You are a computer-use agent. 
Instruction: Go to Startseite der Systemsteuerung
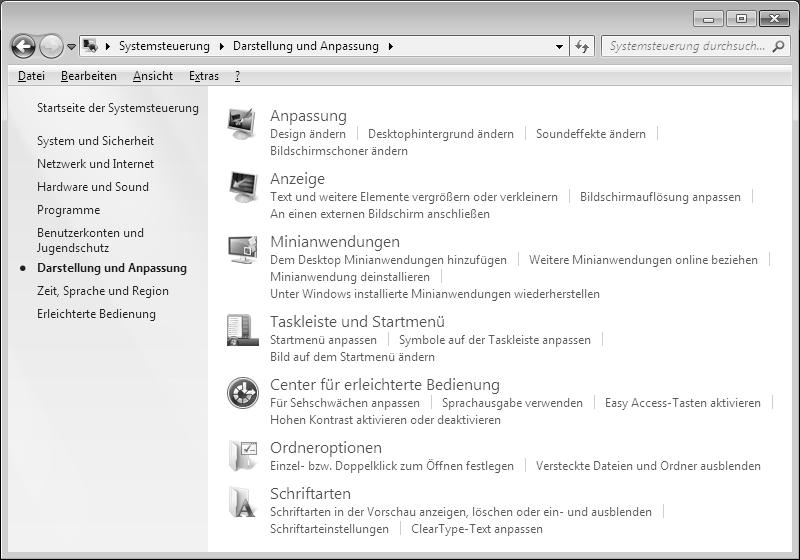(x=118, y=108)
